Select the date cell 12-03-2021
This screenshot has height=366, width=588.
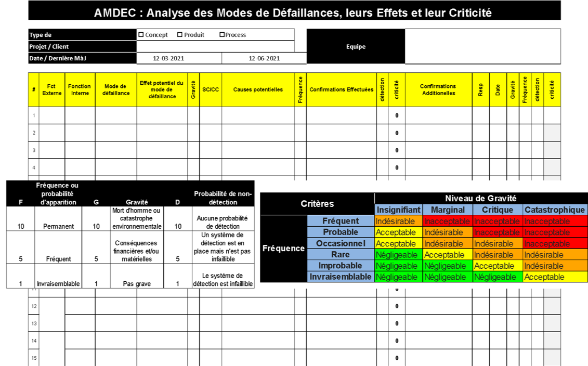(x=179, y=58)
